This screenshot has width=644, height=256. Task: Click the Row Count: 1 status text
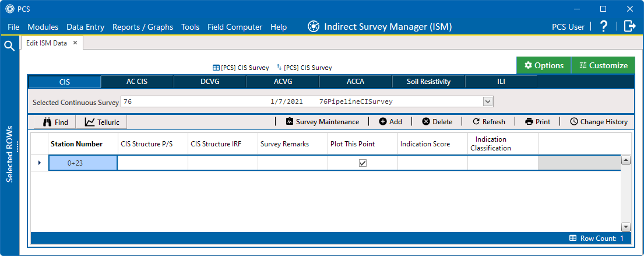coord(601,239)
